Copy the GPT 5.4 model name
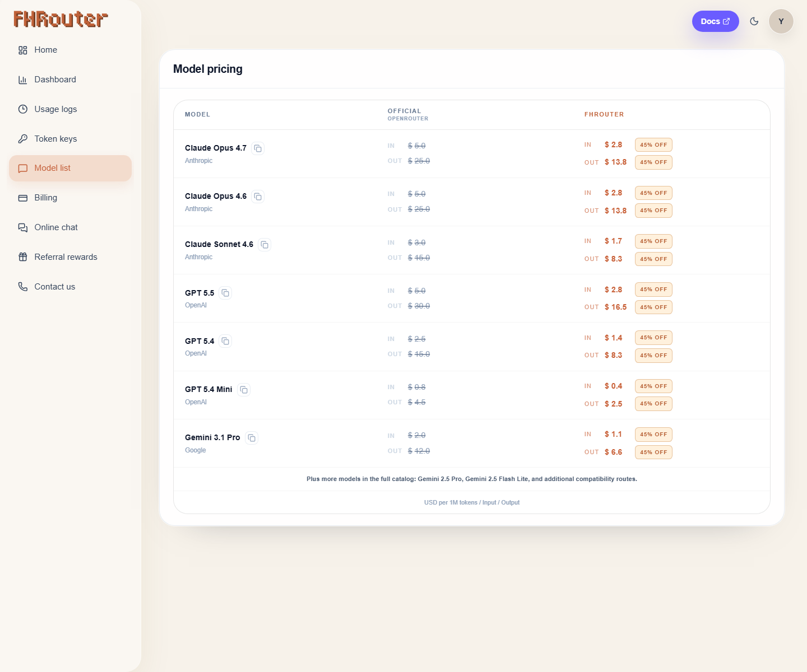 (x=225, y=341)
